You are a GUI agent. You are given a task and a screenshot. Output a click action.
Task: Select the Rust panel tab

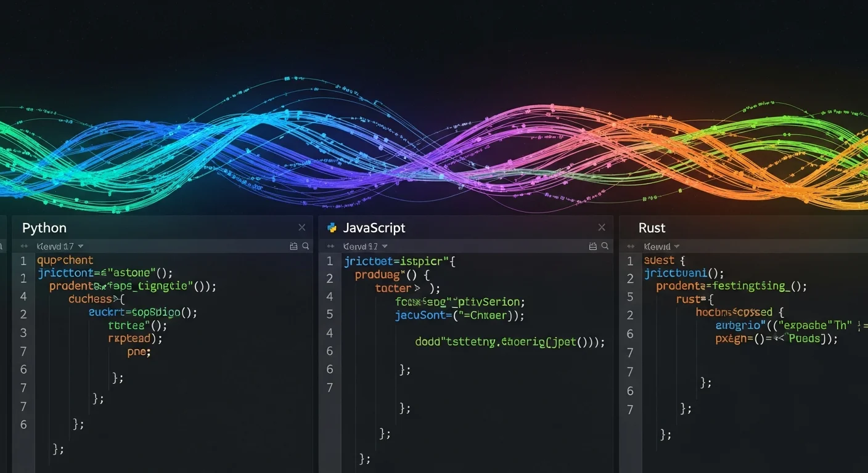point(652,227)
